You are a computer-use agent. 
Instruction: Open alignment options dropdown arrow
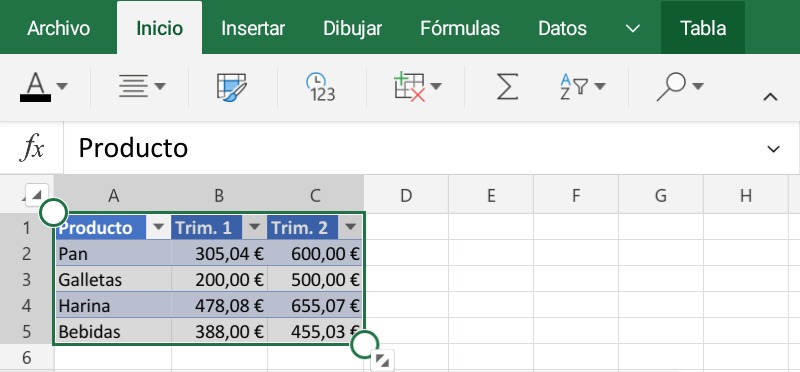tap(160, 86)
